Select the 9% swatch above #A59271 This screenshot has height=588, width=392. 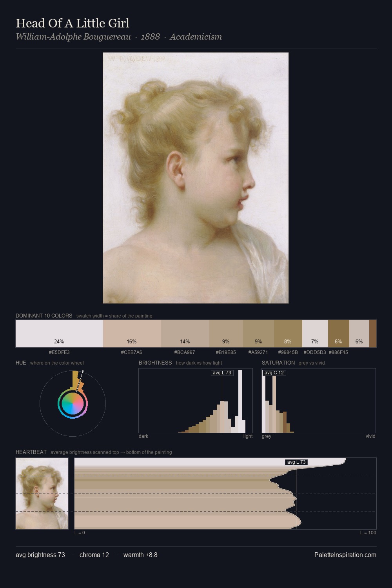click(258, 334)
